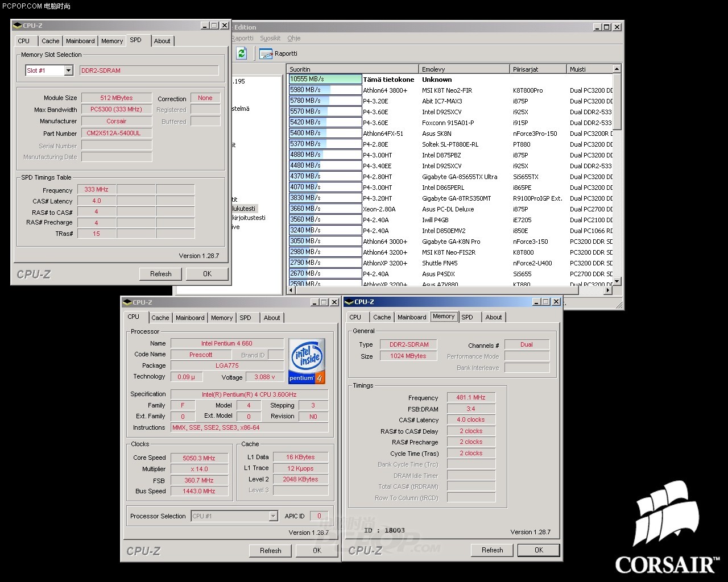Click the CPU-Z chip icon in the Memory window title bar

(349, 302)
